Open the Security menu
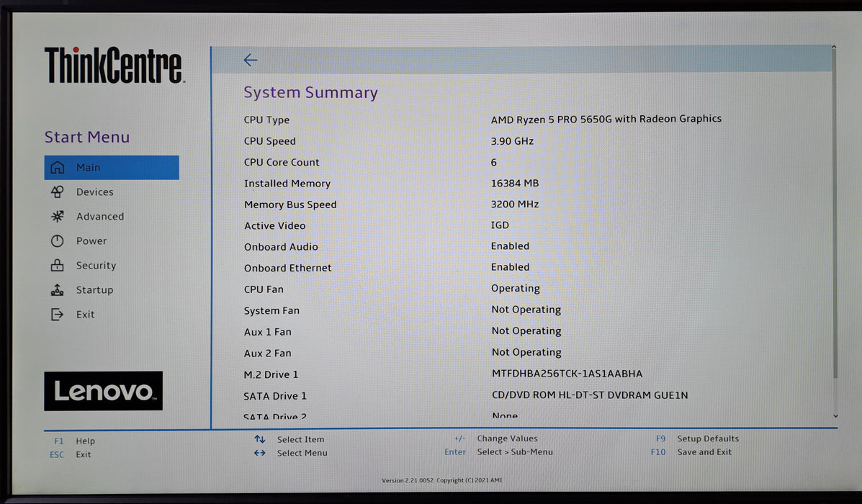Image resolution: width=862 pixels, height=504 pixels. click(x=96, y=266)
